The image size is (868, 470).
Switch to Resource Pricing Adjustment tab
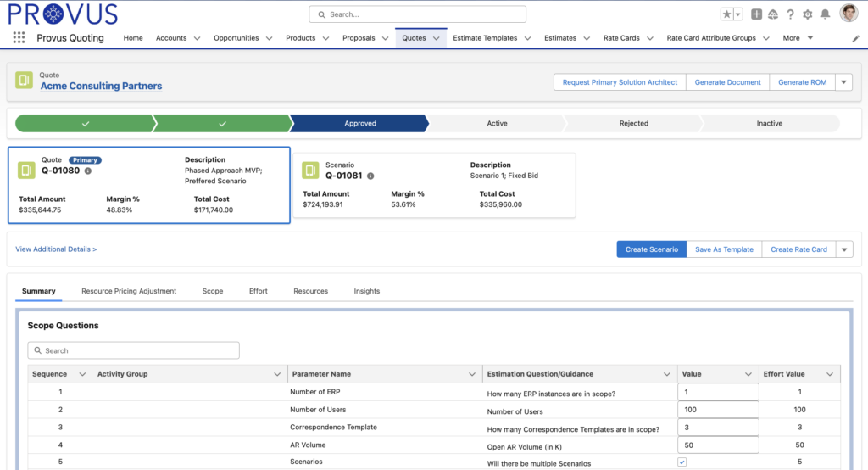click(129, 291)
